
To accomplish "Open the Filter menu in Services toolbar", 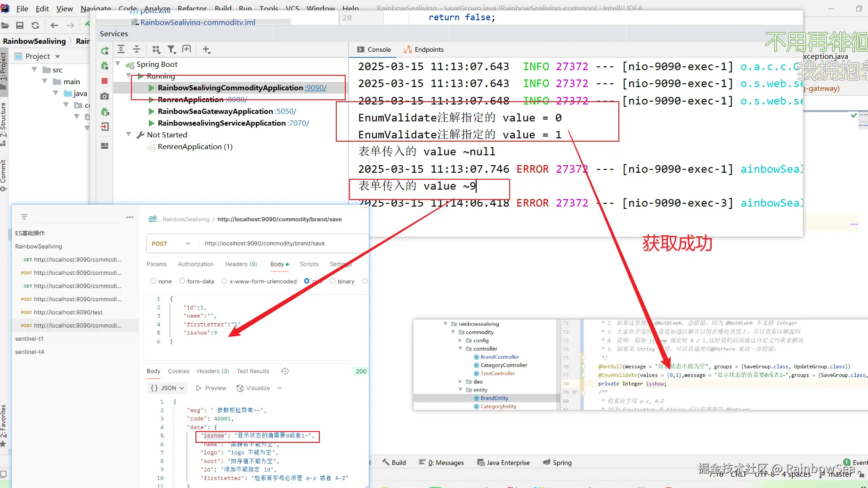I will click(x=172, y=49).
